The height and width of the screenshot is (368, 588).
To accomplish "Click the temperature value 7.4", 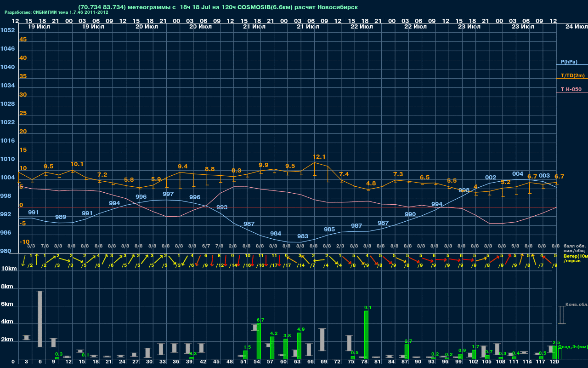I will (344, 174).
